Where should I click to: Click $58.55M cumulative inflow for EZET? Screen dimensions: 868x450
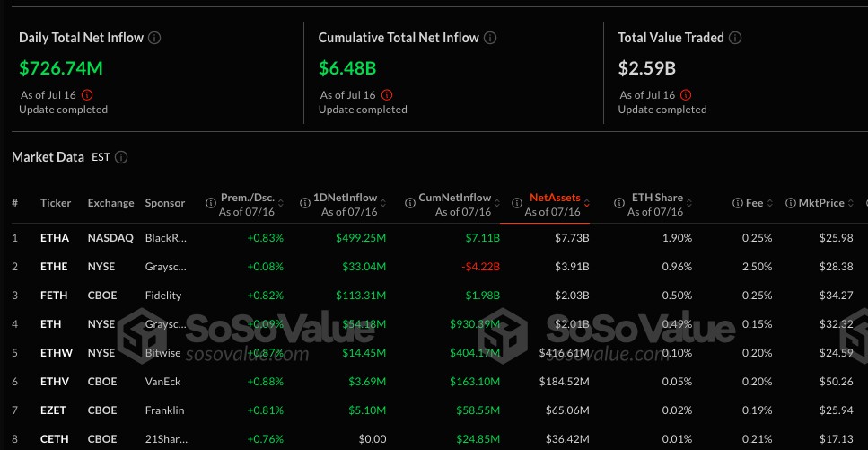pos(478,410)
